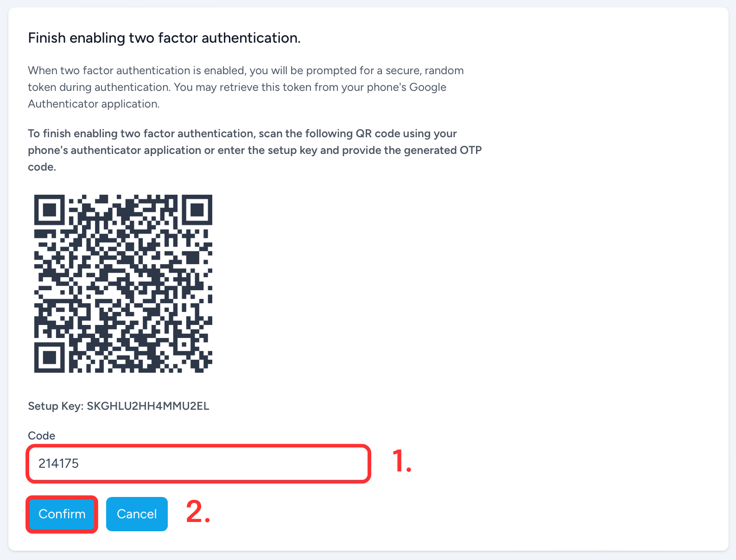Click the "Finish enabling two factor authentication" heading
Screen dimensions: 736x560
point(164,38)
